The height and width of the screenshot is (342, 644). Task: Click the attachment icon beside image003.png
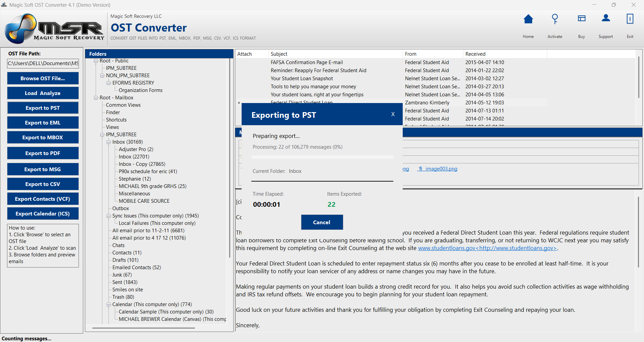click(420, 169)
